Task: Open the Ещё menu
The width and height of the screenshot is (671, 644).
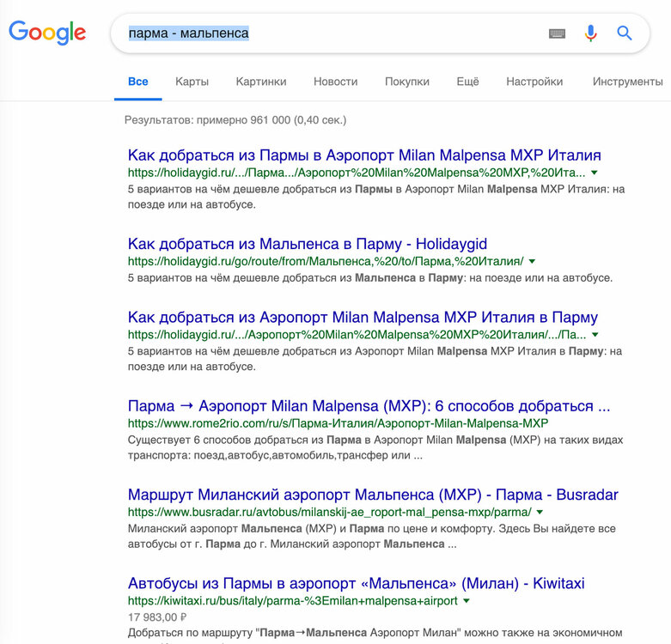Action: 467,82
